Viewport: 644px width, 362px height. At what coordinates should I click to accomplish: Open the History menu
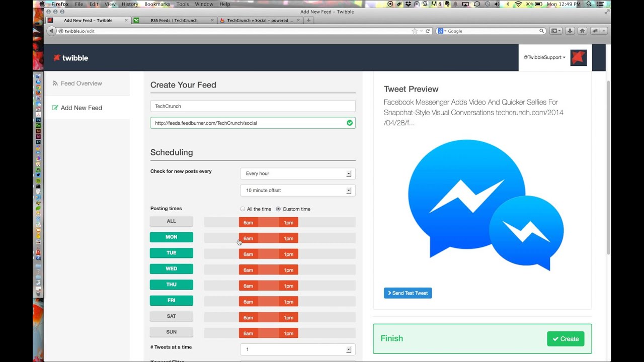(x=130, y=4)
